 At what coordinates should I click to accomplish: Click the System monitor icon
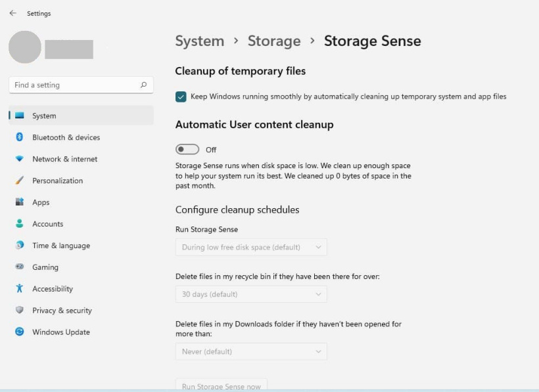click(x=20, y=116)
